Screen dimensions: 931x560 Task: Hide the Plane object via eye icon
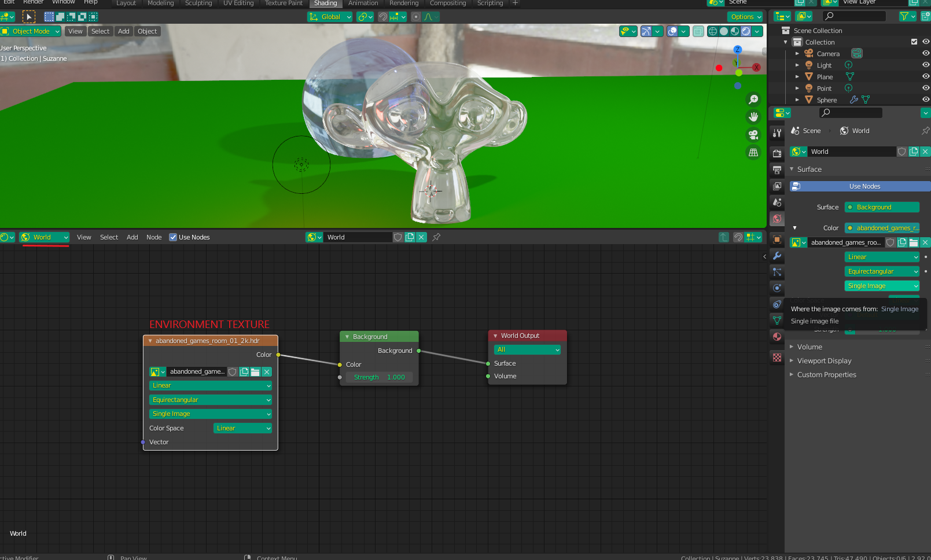click(x=926, y=76)
